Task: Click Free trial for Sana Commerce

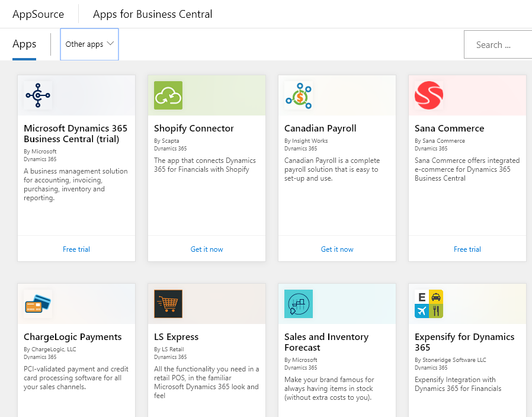Action: [467, 249]
